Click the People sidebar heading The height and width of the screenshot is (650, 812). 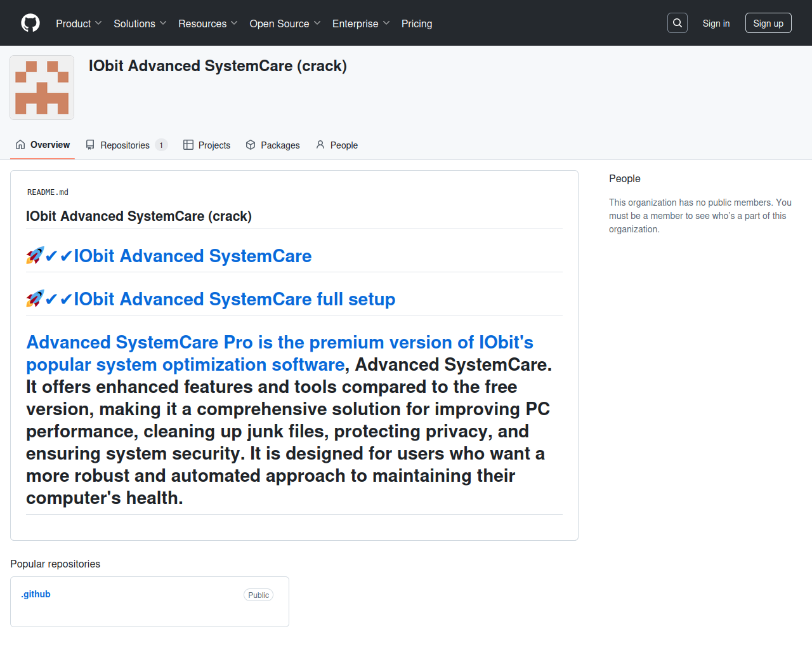(x=625, y=178)
